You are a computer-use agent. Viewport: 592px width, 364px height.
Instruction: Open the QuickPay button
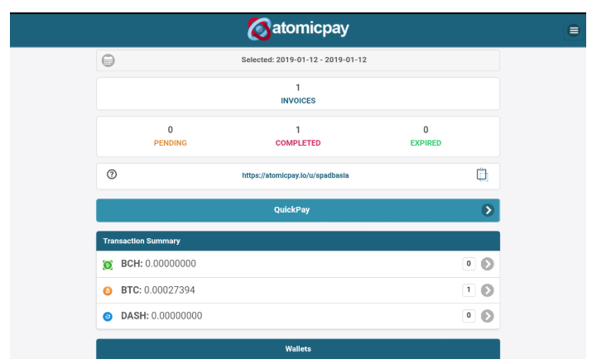point(298,210)
